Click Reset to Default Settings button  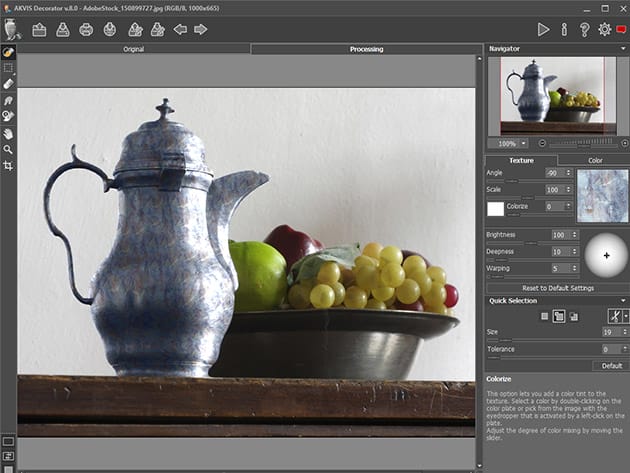[x=556, y=288]
